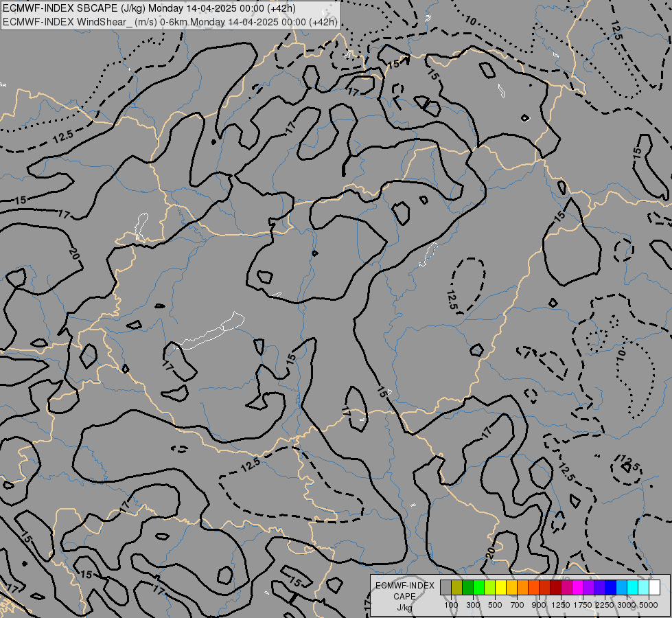The height and width of the screenshot is (618, 672).
Task: Click the 3000 value on the legend scale
Action: pyautogui.click(x=626, y=605)
